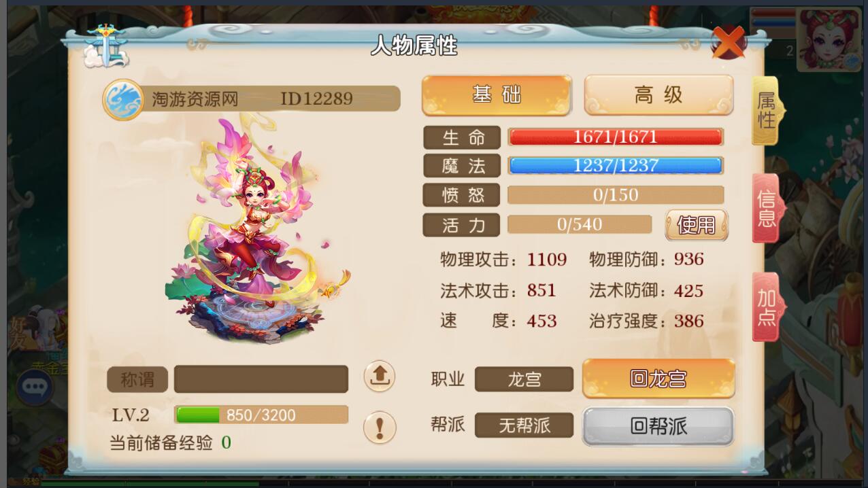Viewport: 868px width, 488px height.
Task: Click the upload arrow icon beside title field
Action: tap(379, 377)
